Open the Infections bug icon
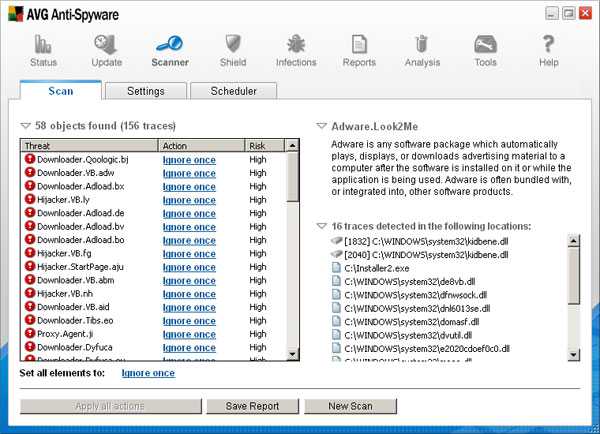Image resolution: width=600 pixels, height=434 pixels. [x=296, y=44]
